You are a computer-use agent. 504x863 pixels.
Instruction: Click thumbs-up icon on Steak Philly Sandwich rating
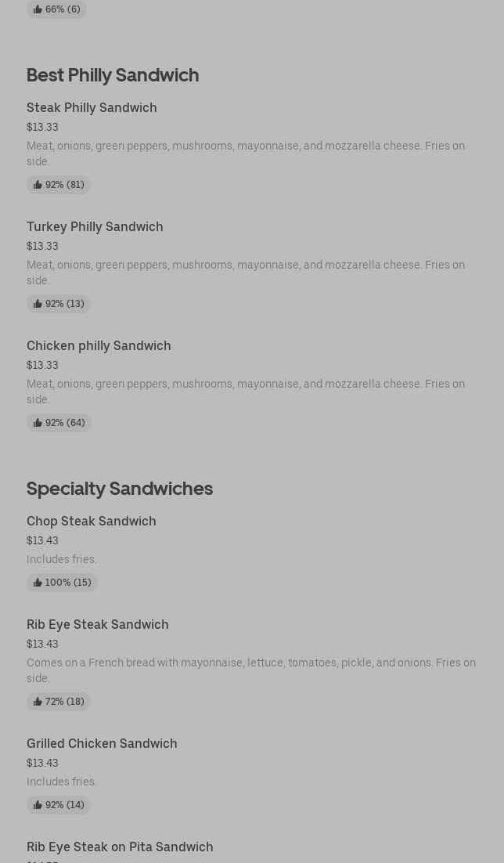point(38,185)
